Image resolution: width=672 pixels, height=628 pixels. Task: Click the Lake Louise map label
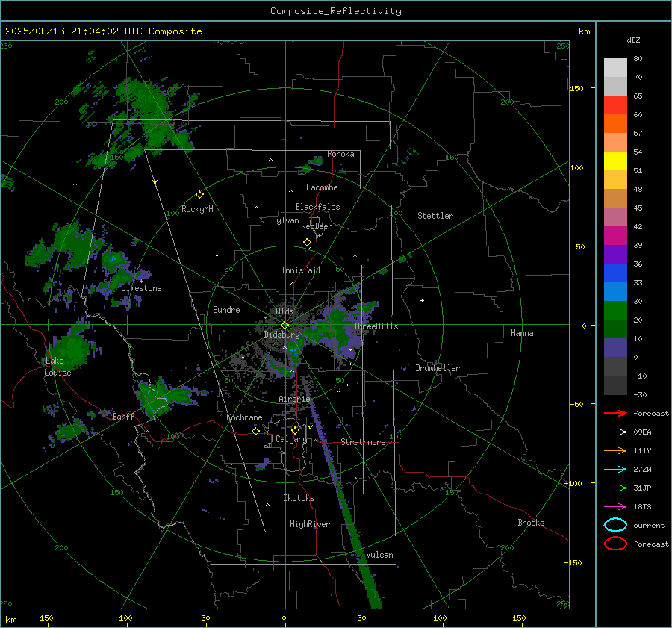click(57, 367)
